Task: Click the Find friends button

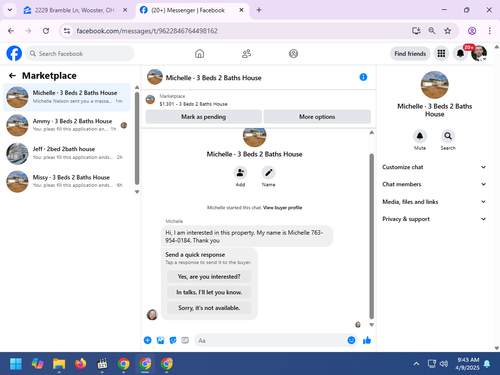Action: 410,54
